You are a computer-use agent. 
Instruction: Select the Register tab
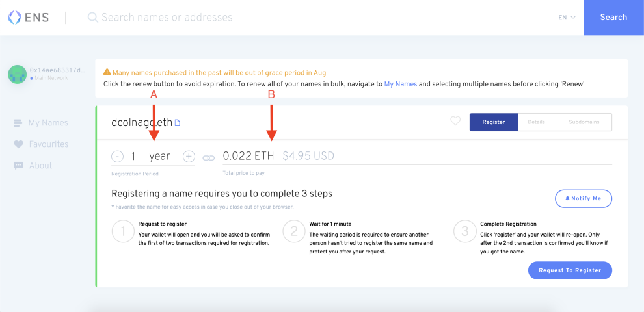click(x=494, y=122)
